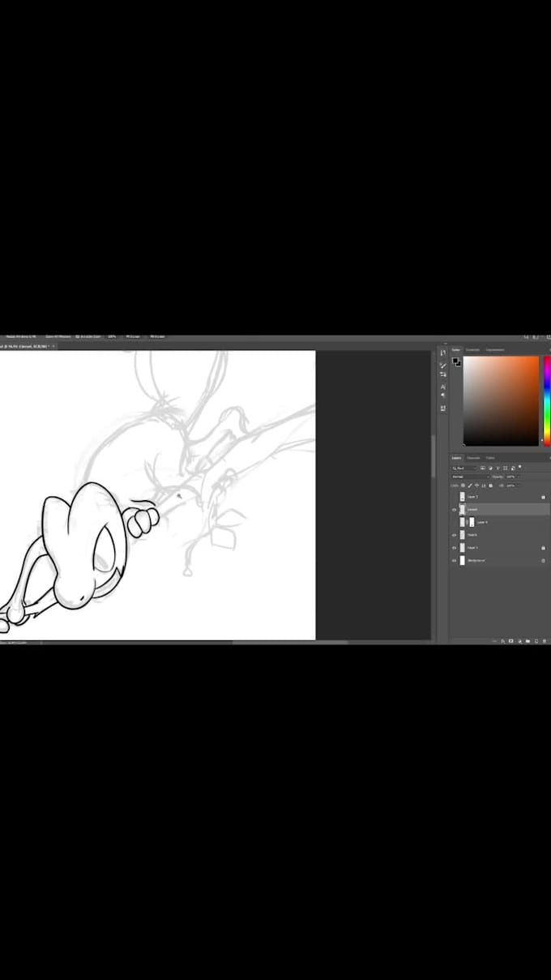Click the Fill Screen button

click(x=157, y=336)
